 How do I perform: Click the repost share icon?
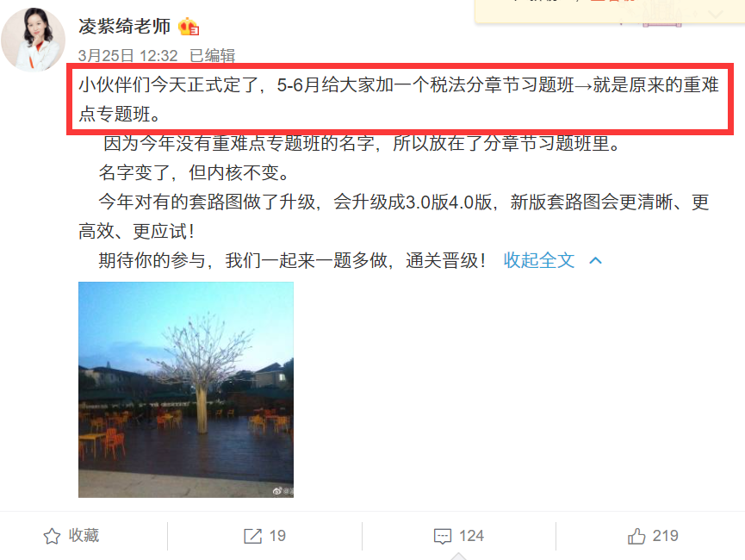coord(252,536)
